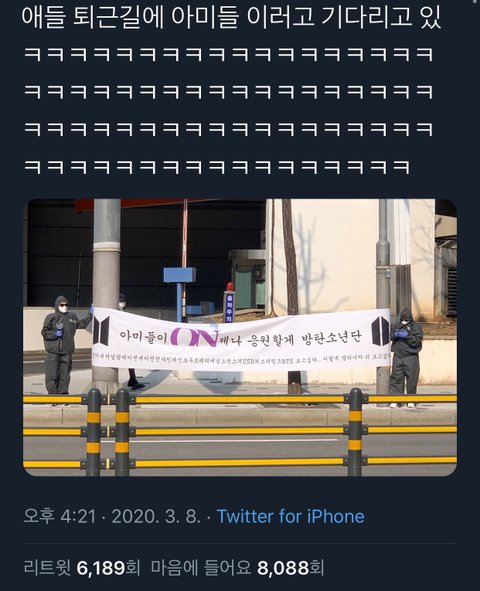Image resolution: width=480 pixels, height=591 pixels.
Task: Open the attached banner photo
Action: tap(240, 337)
